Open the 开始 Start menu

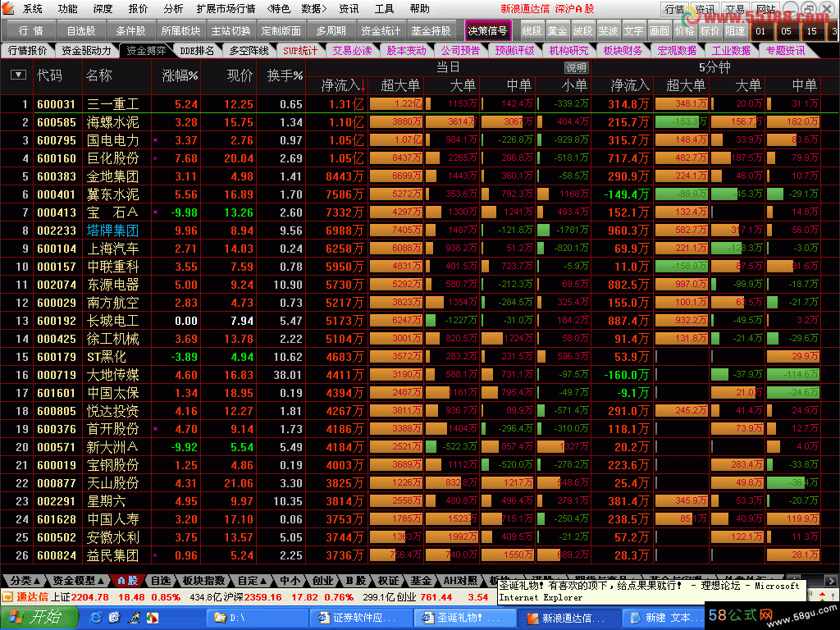tap(39, 617)
